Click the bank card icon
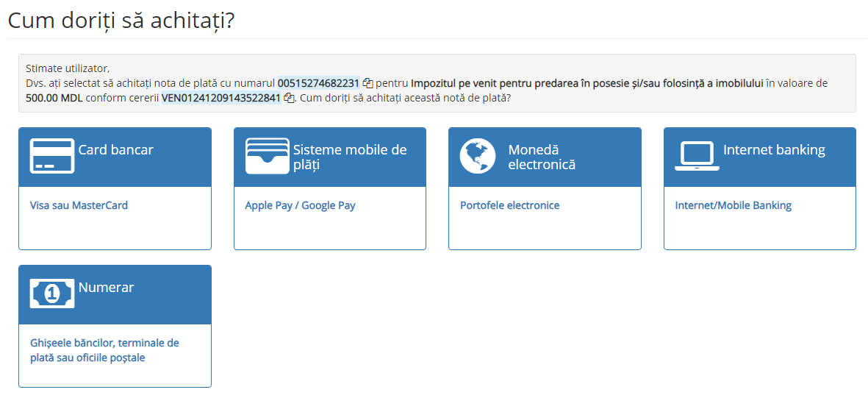 pos(52,156)
